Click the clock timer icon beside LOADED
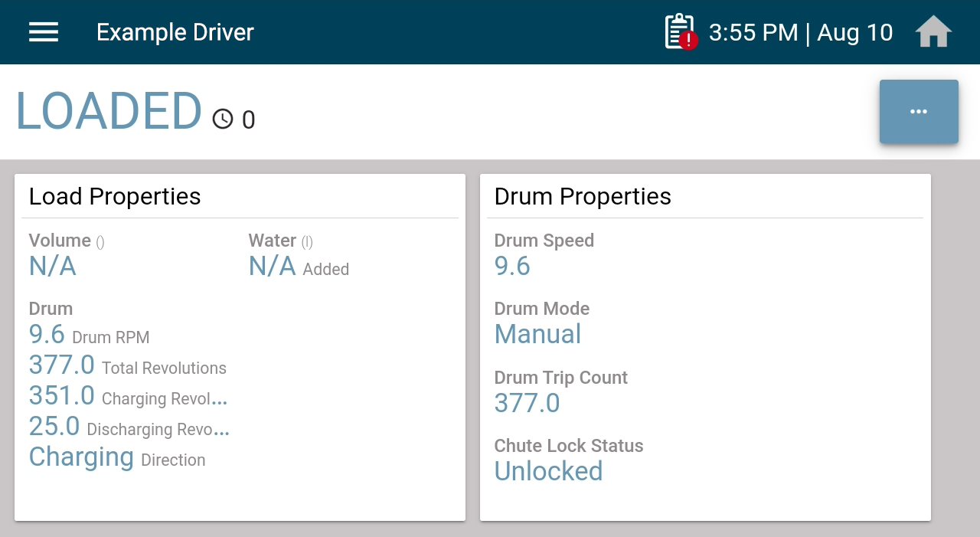This screenshot has width=980, height=537. pos(223,119)
